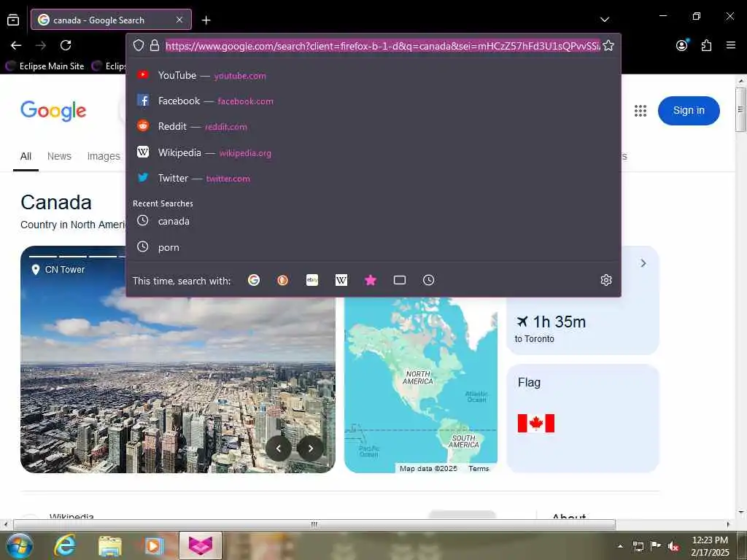
Task: Launch Internet Explorer from taskbar
Action: [x=65, y=545]
